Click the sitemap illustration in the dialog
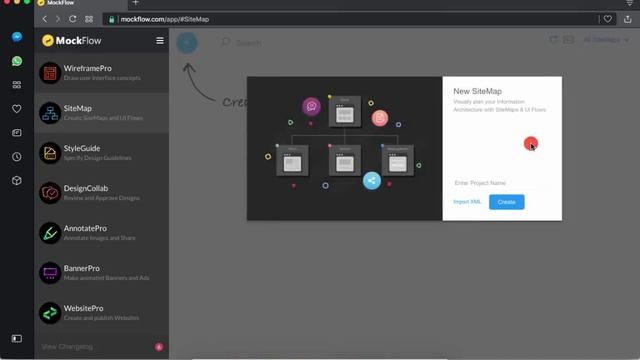This screenshot has width=640, height=360. pos(344,149)
